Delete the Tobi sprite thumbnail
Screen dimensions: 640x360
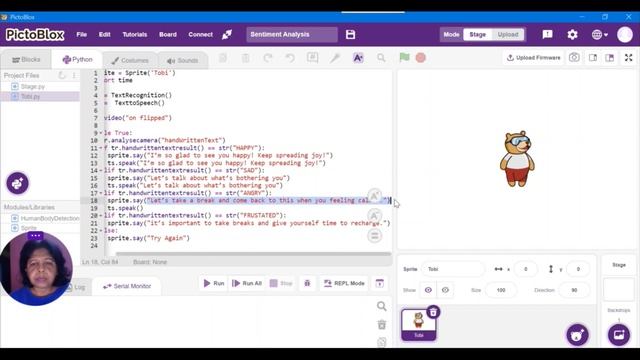[x=433, y=312]
